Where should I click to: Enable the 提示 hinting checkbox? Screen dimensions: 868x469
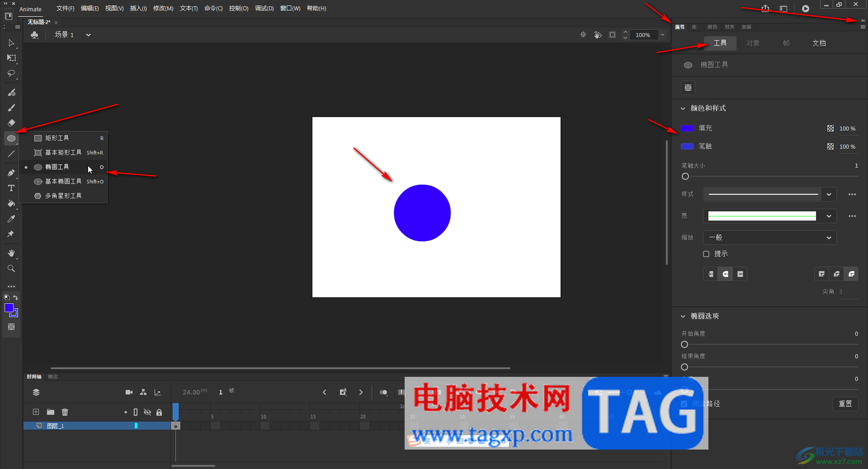click(706, 254)
